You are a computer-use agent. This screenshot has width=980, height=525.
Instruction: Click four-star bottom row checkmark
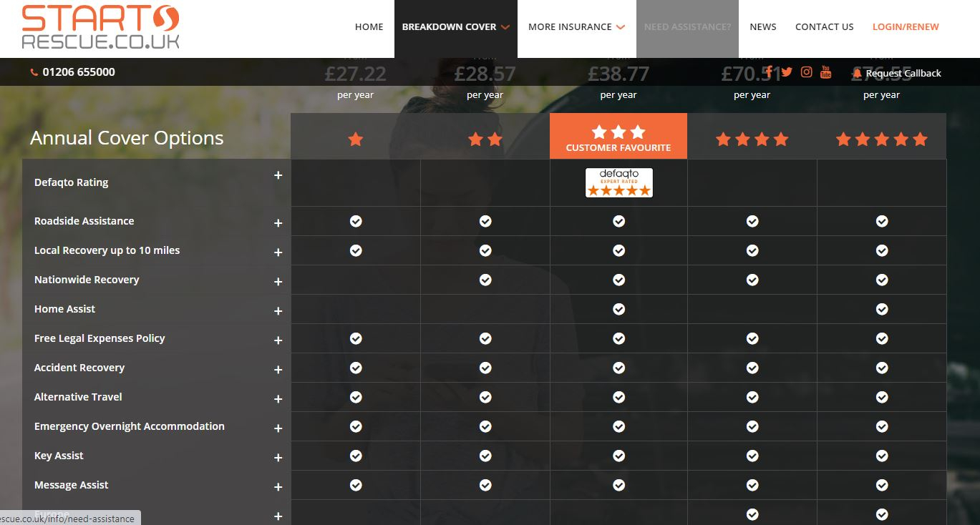point(752,514)
